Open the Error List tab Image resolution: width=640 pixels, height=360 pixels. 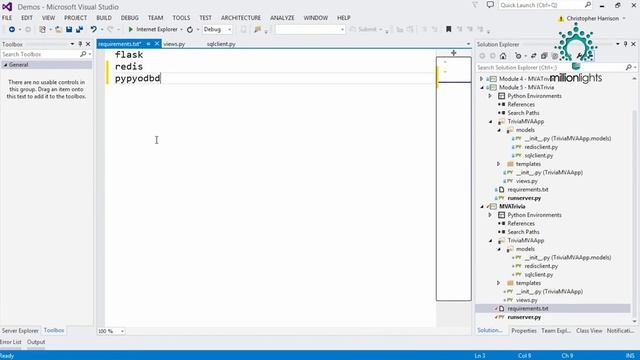pyautogui.click(x=11, y=342)
